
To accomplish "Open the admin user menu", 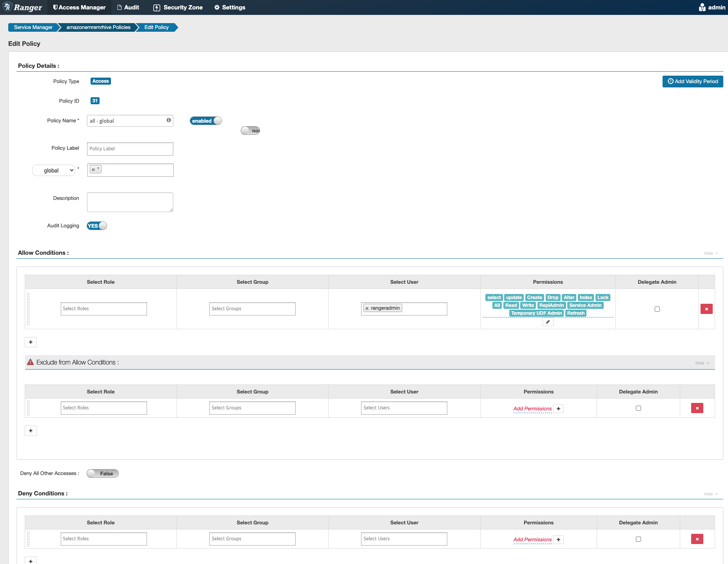I will tap(712, 7).
